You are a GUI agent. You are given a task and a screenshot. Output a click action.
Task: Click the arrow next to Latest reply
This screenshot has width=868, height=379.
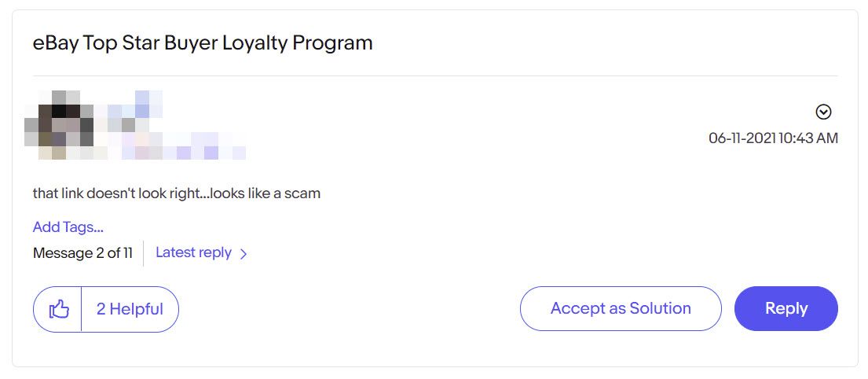click(x=243, y=254)
